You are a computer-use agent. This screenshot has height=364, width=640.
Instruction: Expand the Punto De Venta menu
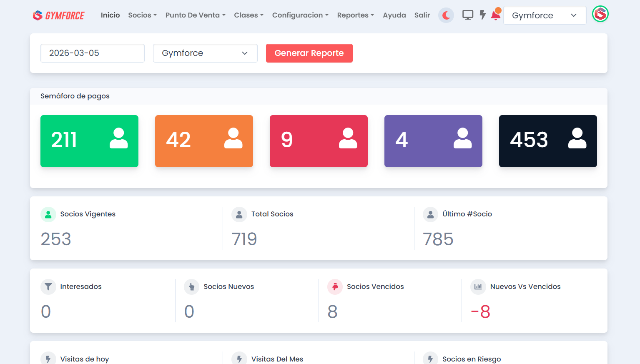[x=195, y=15]
